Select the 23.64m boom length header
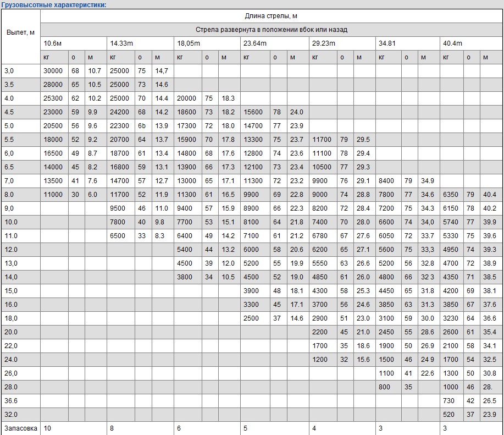The height and width of the screenshot is (435, 504). click(255, 43)
